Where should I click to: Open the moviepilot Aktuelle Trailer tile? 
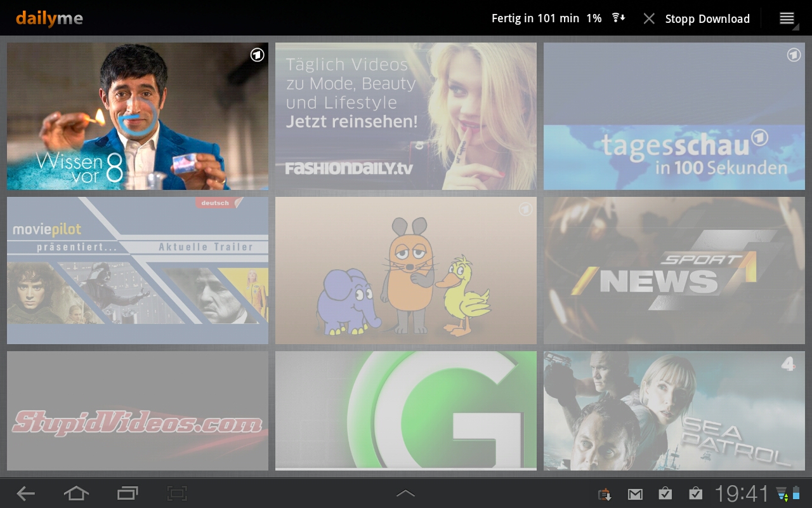click(138, 271)
